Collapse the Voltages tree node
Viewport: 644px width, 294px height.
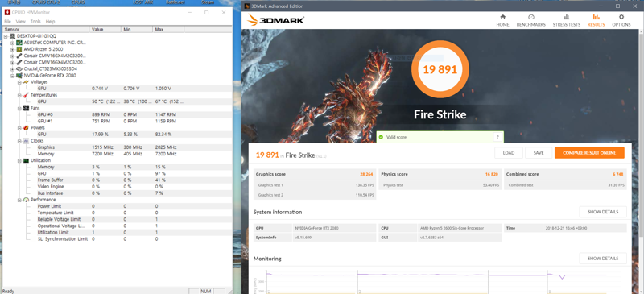(19, 82)
